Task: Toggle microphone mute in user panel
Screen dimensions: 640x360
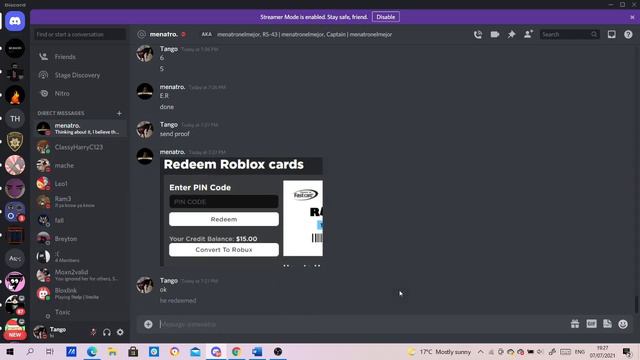Action: 93,332
